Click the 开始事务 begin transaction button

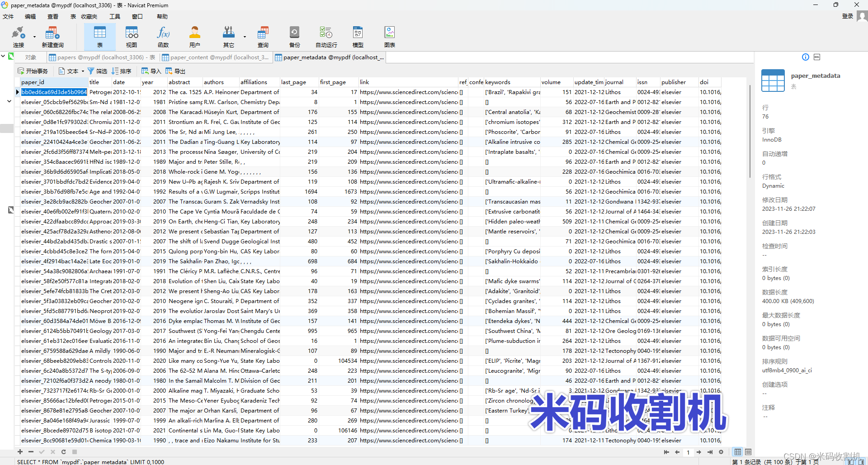click(33, 71)
